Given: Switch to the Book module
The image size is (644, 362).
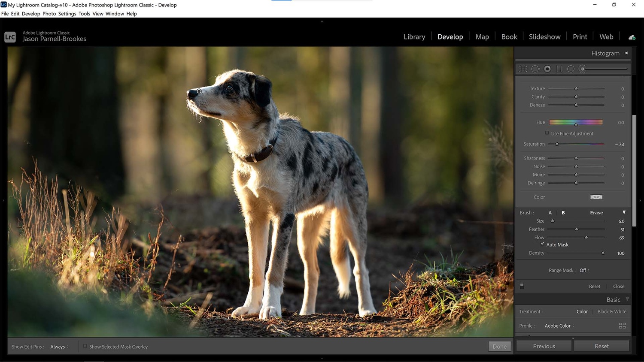Looking at the screenshot, I should 509,37.
